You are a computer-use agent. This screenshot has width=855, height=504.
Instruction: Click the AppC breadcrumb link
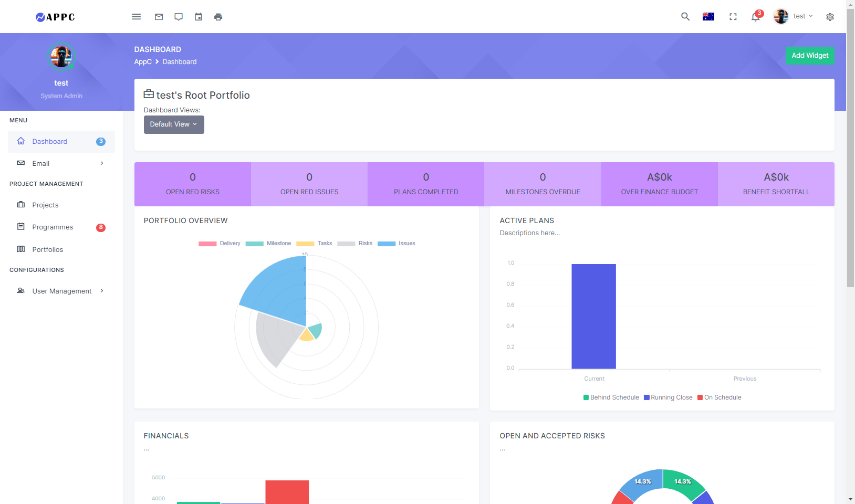(x=143, y=62)
